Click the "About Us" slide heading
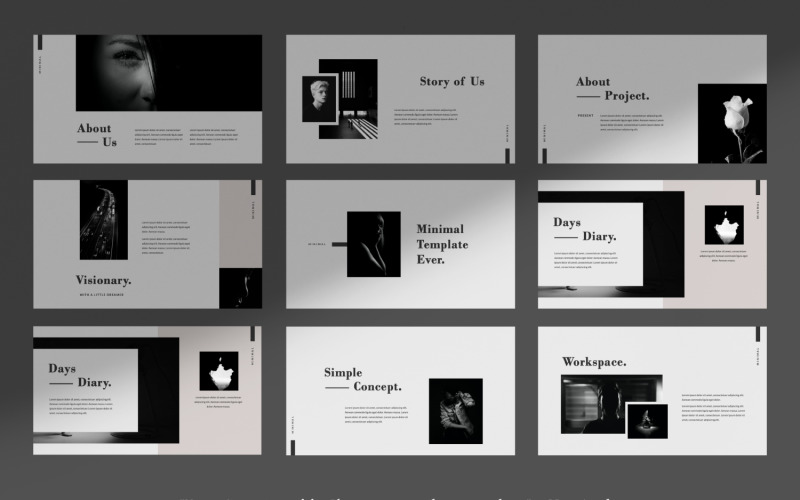This screenshot has width=800, height=500. [x=95, y=135]
